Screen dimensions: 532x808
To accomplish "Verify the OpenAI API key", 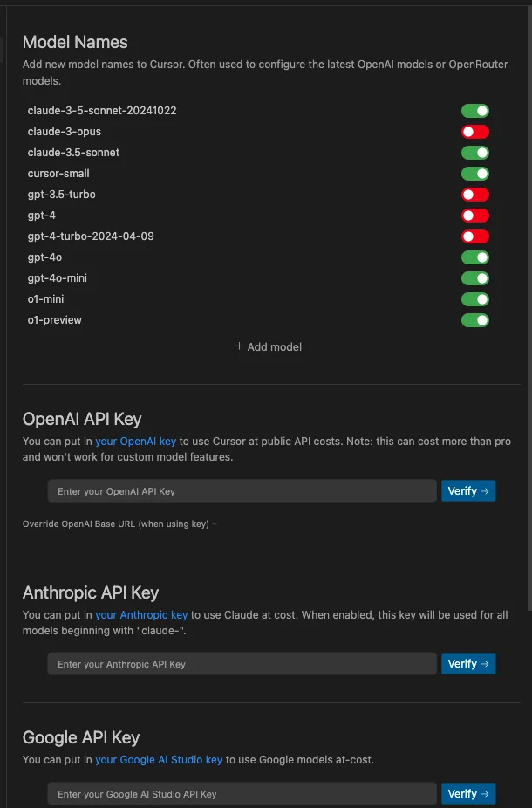I will point(468,491).
